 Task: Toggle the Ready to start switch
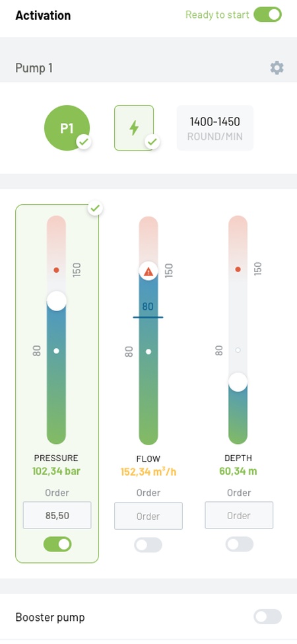pyautogui.click(x=268, y=15)
